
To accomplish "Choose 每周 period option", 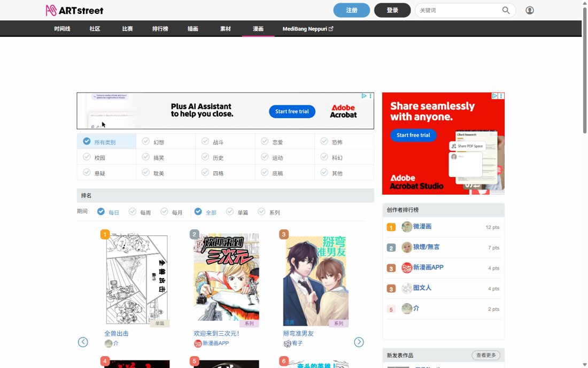I will coord(140,212).
